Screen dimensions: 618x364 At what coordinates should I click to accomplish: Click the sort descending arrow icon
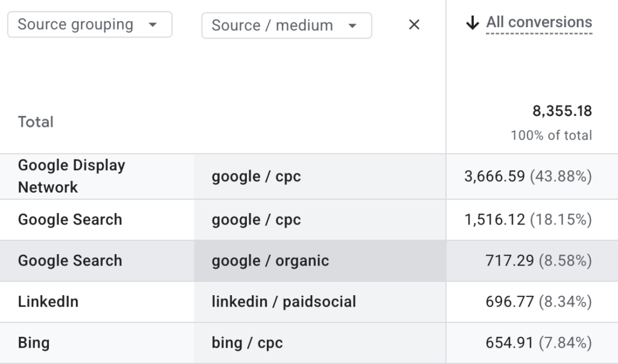pyautogui.click(x=472, y=23)
